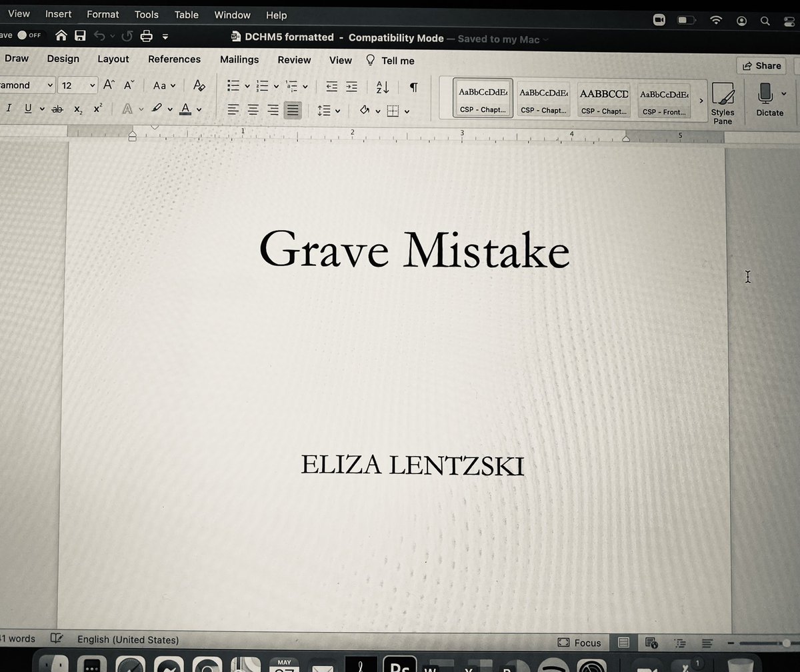Toggle the AutoSave OFF switch
This screenshot has width=800, height=672.
point(28,35)
